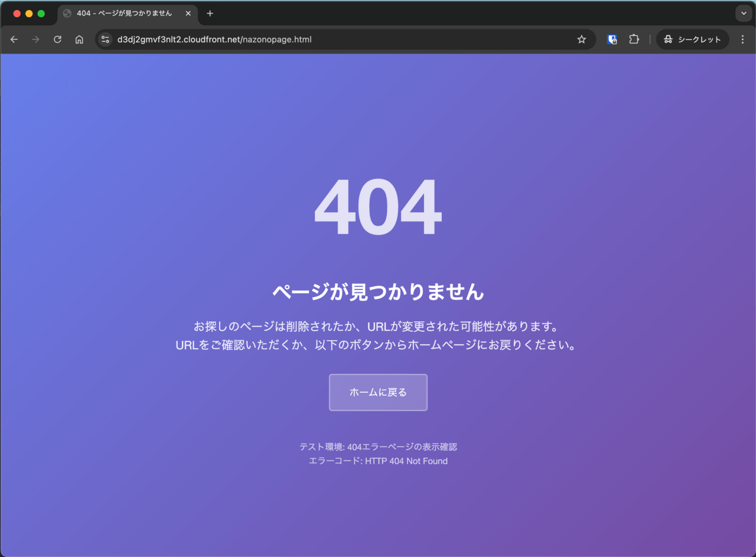The width and height of the screenshot is (756, 557).
Task: Click the red close window button
Action: pos(17,14)
